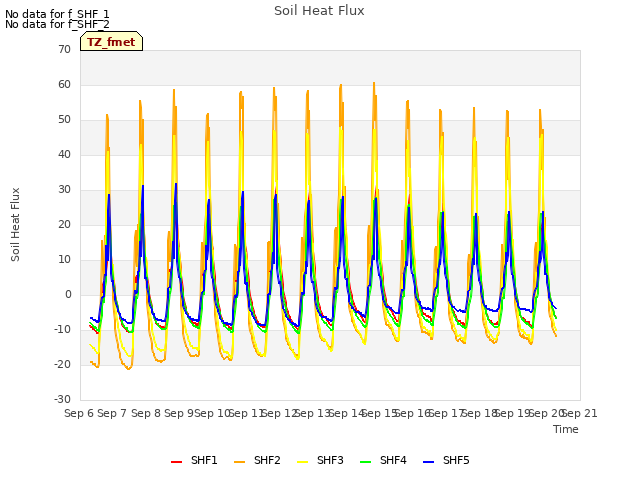Click the blue SHF5 legend swatch
Image resolution: width=640 pixels, height=480 pixels.
pyautogui.click(x=429, y=462)
